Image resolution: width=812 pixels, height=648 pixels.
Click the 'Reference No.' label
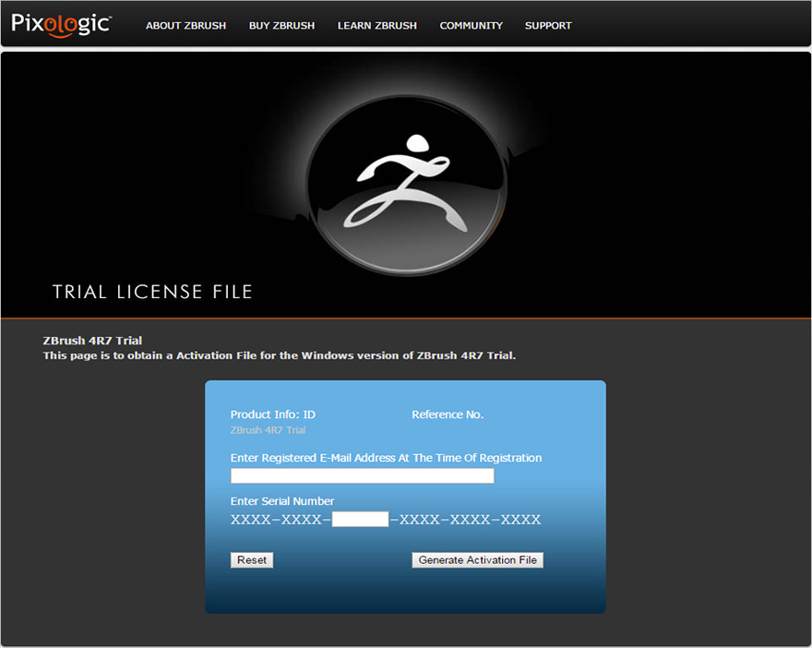tap(448, 414)
